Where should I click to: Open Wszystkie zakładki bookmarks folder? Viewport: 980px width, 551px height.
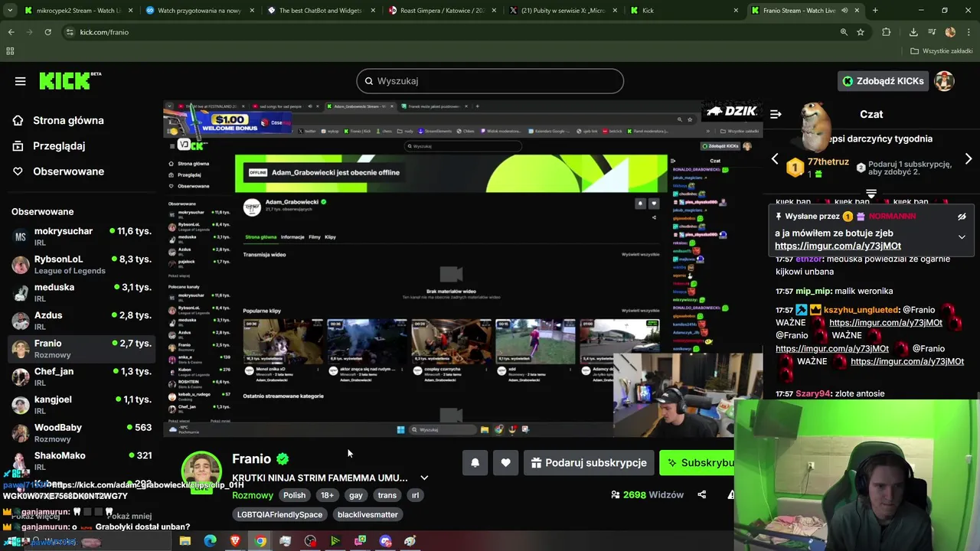pos(942,51)
